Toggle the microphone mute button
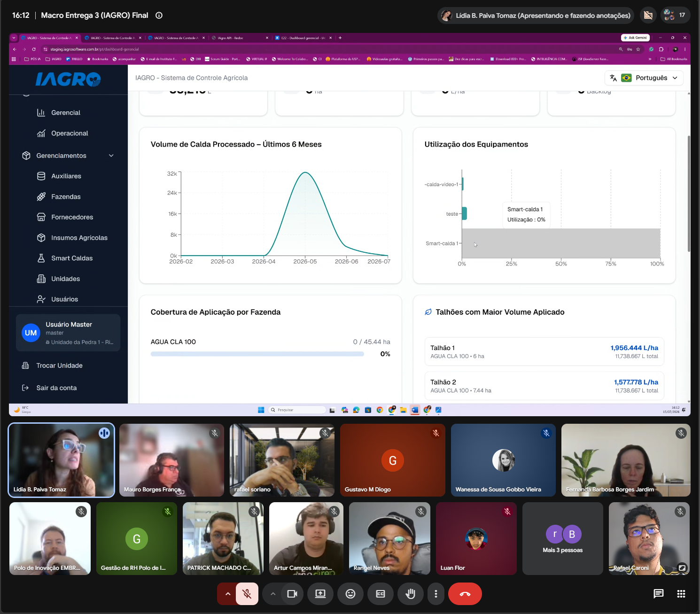This screenshot has height=614, width=700. pos(247,594)
